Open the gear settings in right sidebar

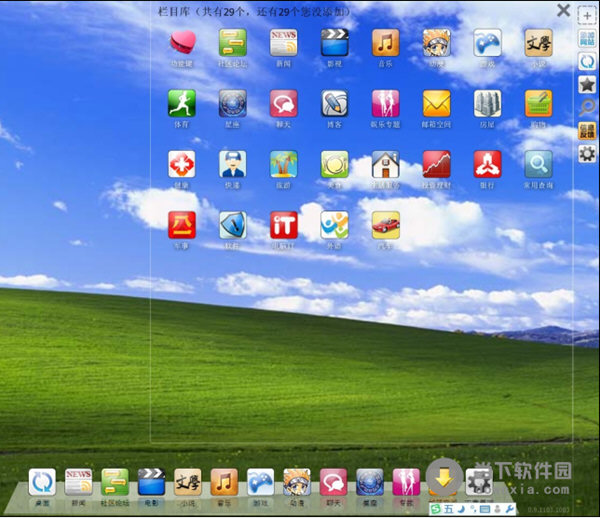point(587,153)
